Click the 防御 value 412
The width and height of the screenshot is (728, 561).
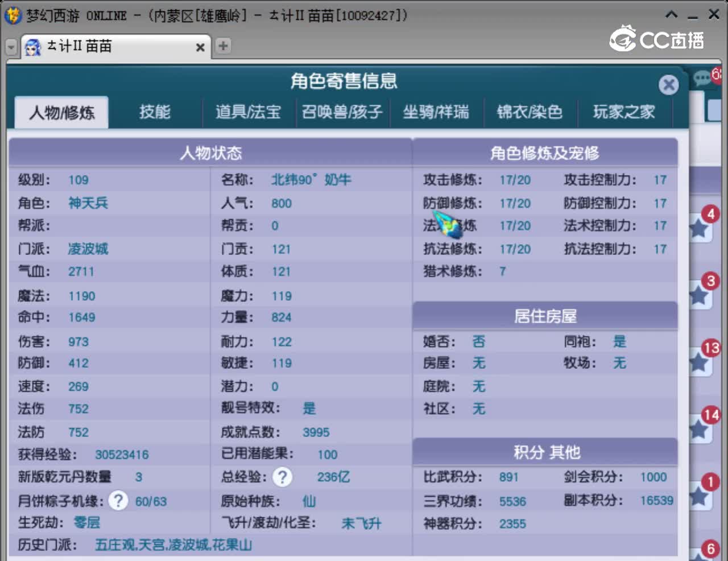78,363
